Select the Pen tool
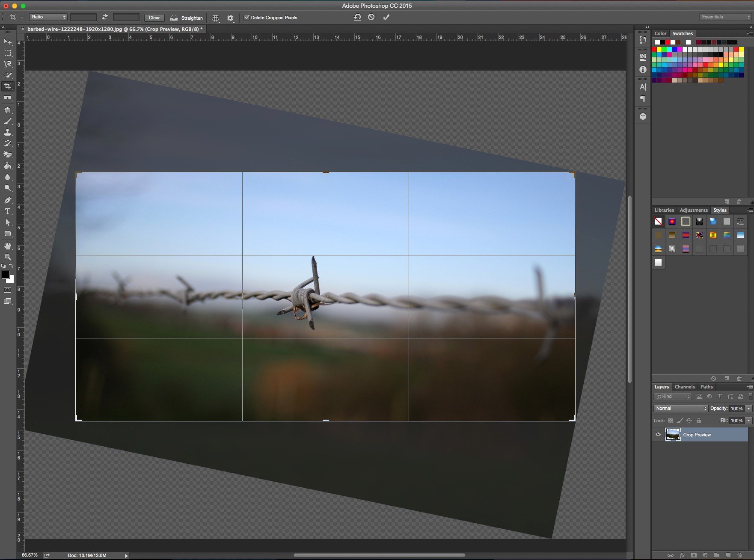The image size is (754, 560). [8, 200]
